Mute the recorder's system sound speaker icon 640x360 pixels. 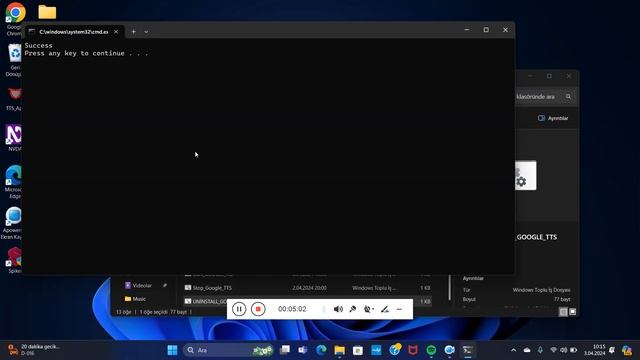click(x=338, y=309)
